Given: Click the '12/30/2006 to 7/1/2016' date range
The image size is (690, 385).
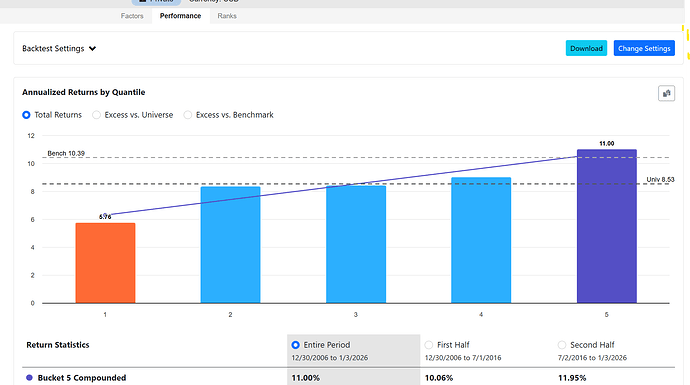Looking at the screenshot, I should 463,358.
